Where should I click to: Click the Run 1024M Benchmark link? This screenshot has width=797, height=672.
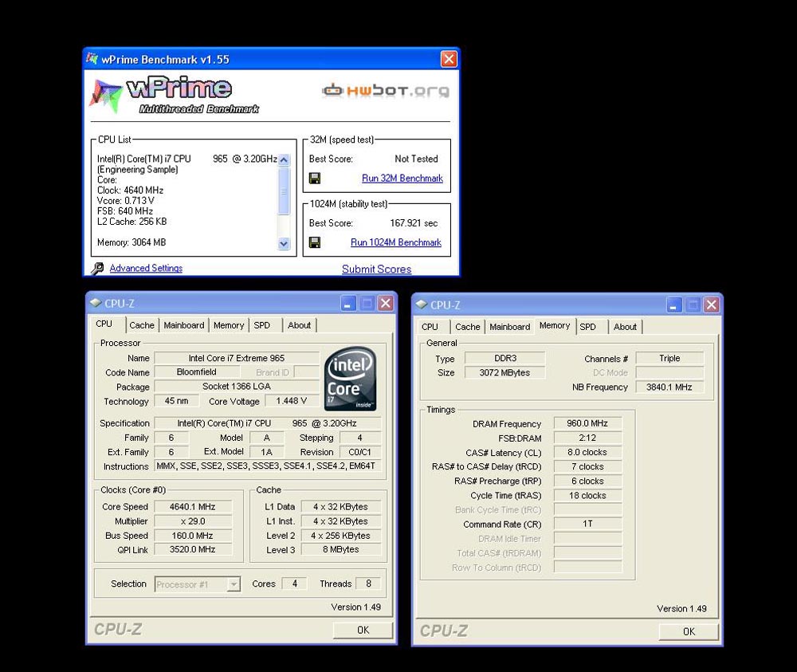pos(396,242)
